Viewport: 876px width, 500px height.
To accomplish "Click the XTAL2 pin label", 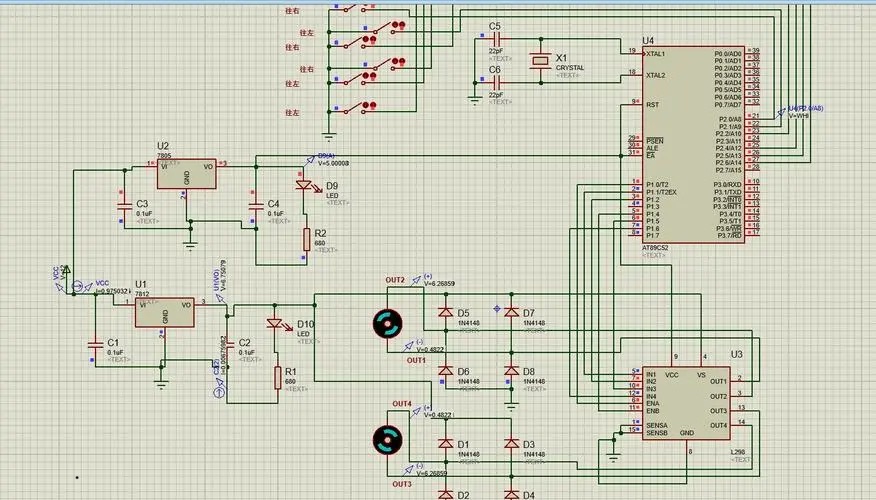I will [655, 75].
